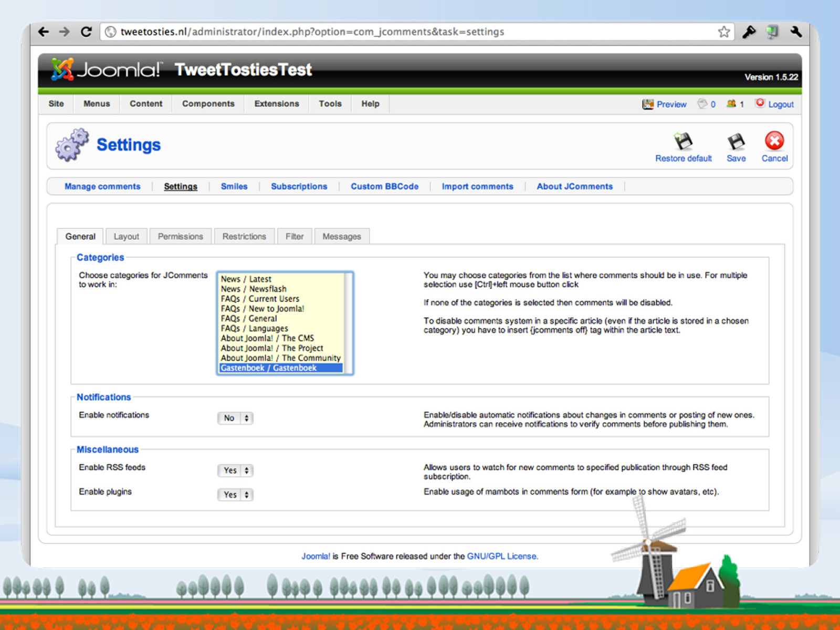Open the Enable RSS feeds dropdown
The width and height of the screenshot is (840, 630).
click(x=235, y=470)
